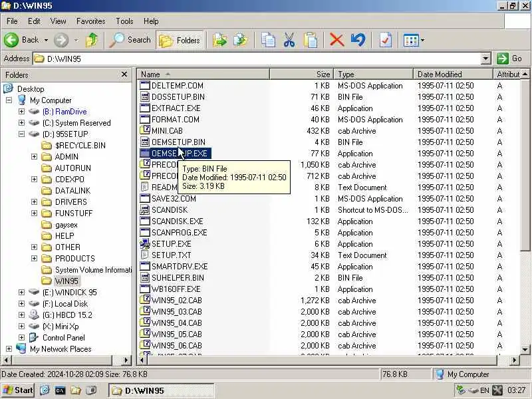Select the SUHELPER.BIN file icon
This screenshot has height=399, width=532.
[x=145, y=277]
